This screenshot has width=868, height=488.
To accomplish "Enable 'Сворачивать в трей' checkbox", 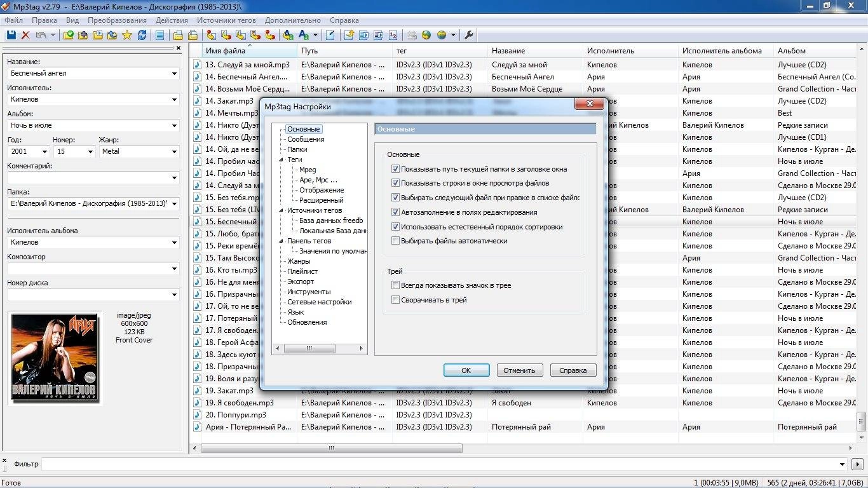I will pos(395,300).
